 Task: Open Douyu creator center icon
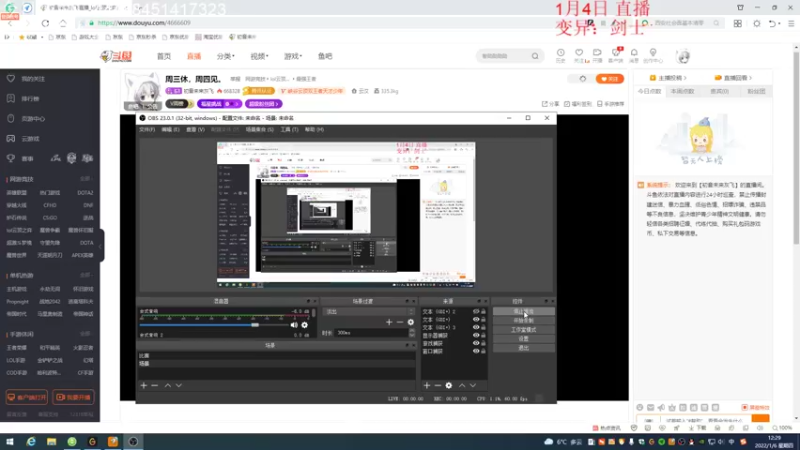pyautogui.click(x=653, y=55)
